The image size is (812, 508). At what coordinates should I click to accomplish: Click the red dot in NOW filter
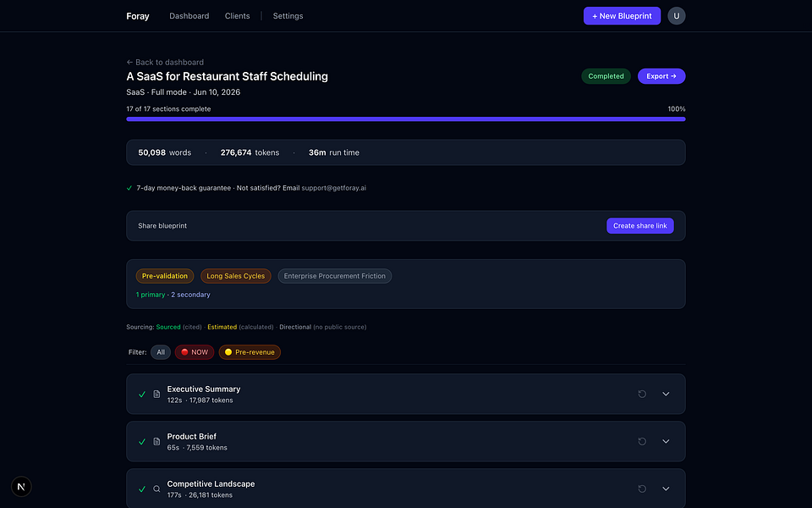coord(184,352)
